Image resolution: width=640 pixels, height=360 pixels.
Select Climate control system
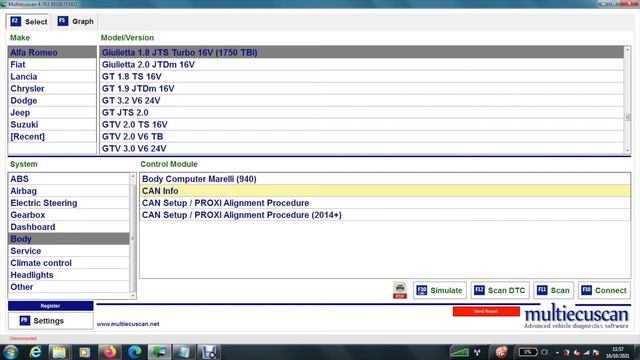pos(69,263)
